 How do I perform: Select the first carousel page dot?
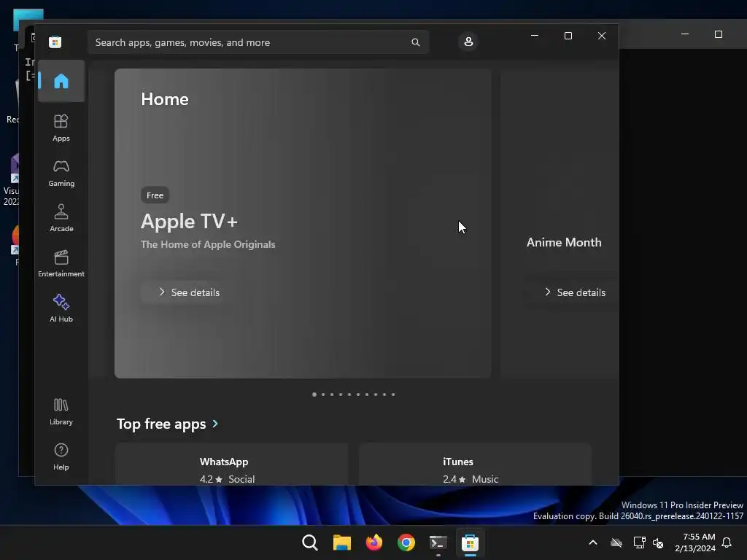point(314,394)
